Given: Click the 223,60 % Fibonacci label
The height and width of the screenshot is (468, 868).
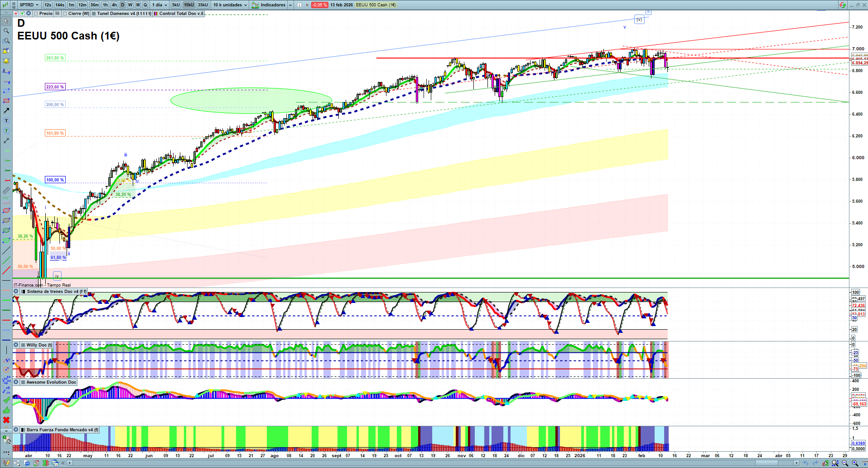Looking at the screenshot, I should 55,87.
